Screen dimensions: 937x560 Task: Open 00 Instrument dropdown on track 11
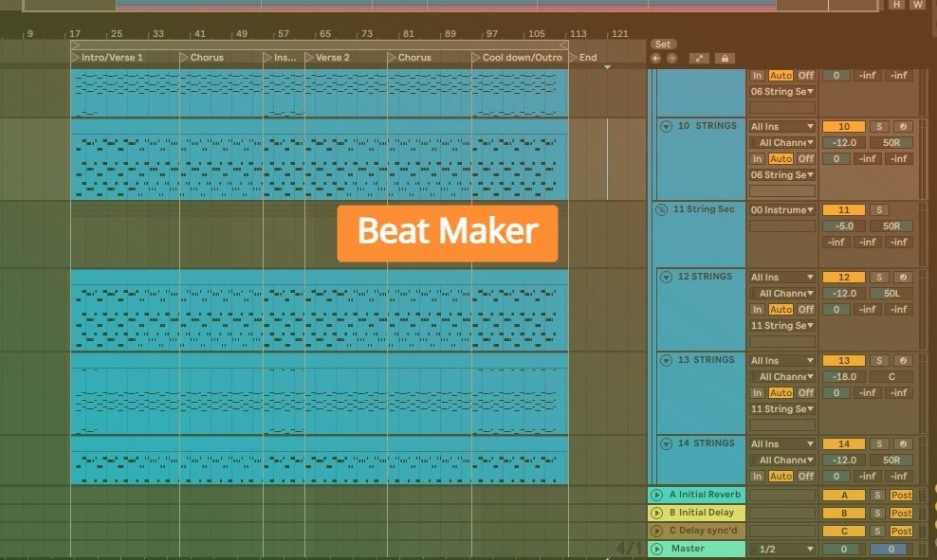click(782, 210)
